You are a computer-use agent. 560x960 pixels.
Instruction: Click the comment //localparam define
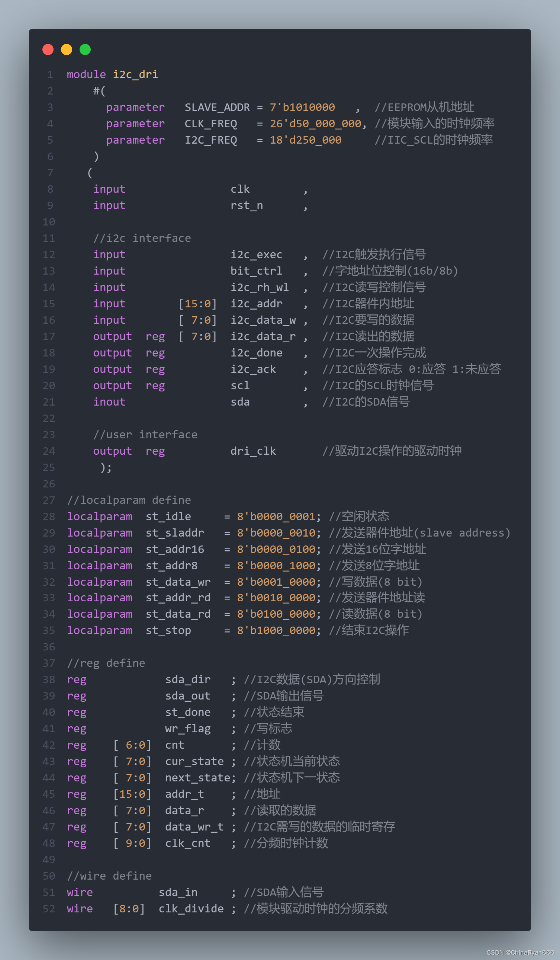tap(129, 500)
